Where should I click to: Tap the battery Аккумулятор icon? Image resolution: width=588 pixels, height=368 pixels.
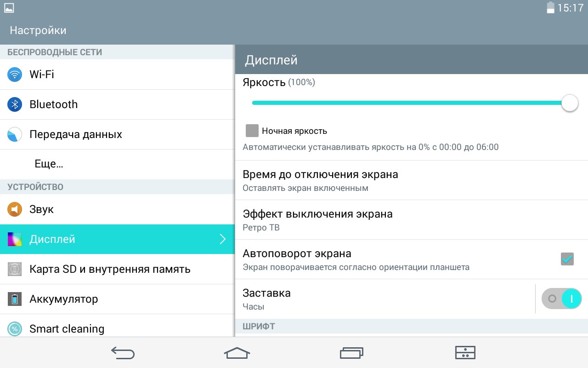[x=15, y=299]
